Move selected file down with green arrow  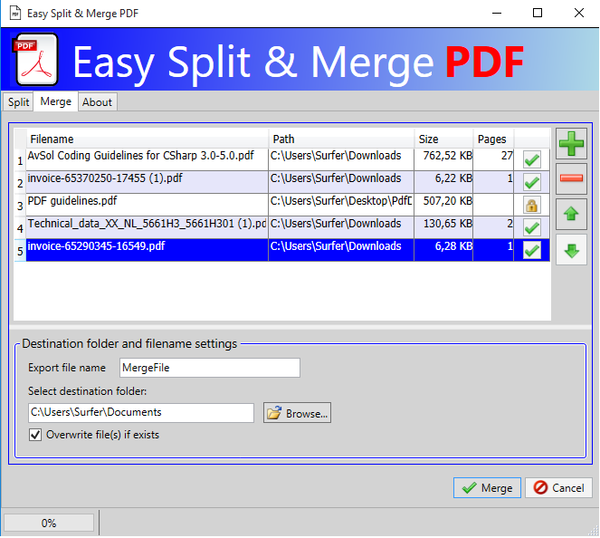coord(571,250)
